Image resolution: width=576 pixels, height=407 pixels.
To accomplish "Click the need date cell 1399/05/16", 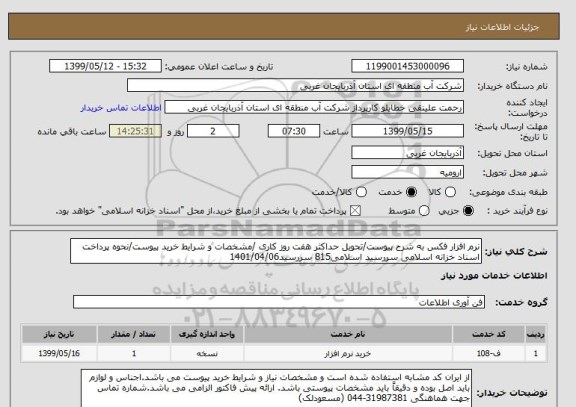I will click(x=59, y=353).
